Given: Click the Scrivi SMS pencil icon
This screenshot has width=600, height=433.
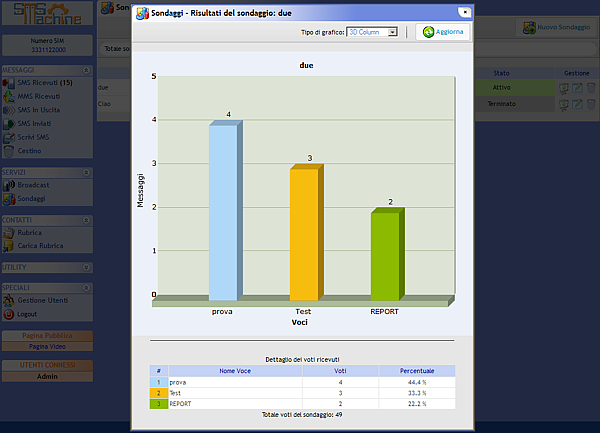Looking at the screenshot, I should (8, 137).
